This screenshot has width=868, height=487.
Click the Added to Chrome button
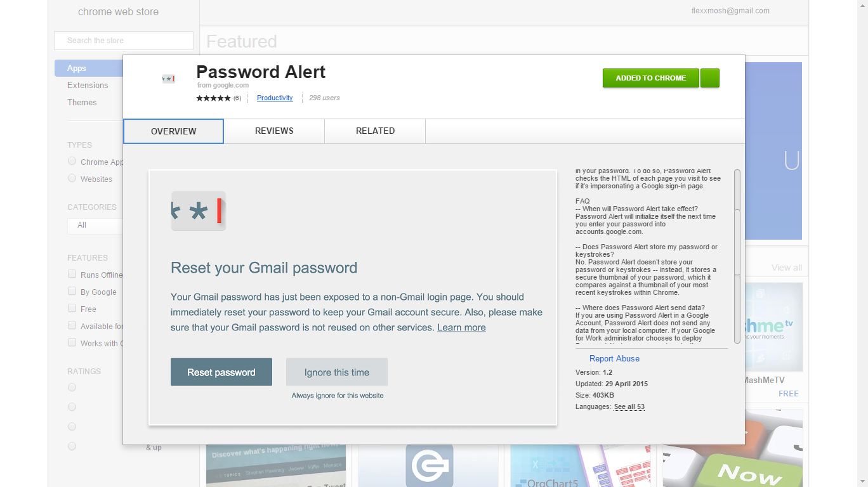[x=651, y=78]
